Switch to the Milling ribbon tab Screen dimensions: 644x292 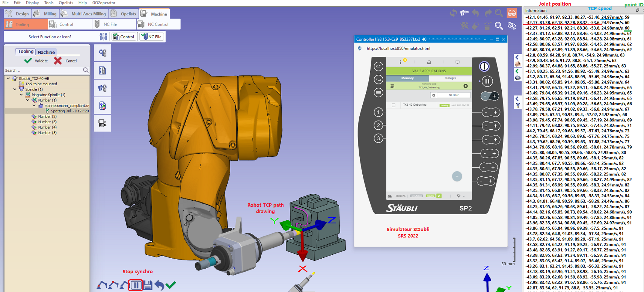45,14
